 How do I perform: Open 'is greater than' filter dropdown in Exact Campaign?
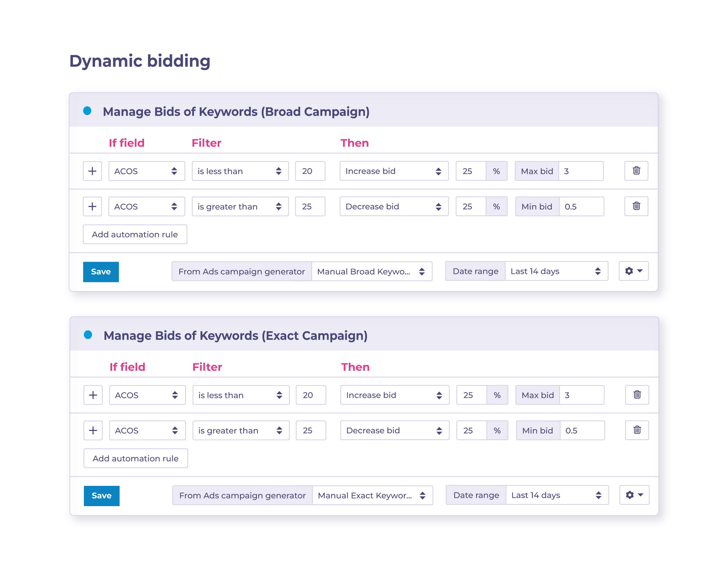[x=241, y=430]
